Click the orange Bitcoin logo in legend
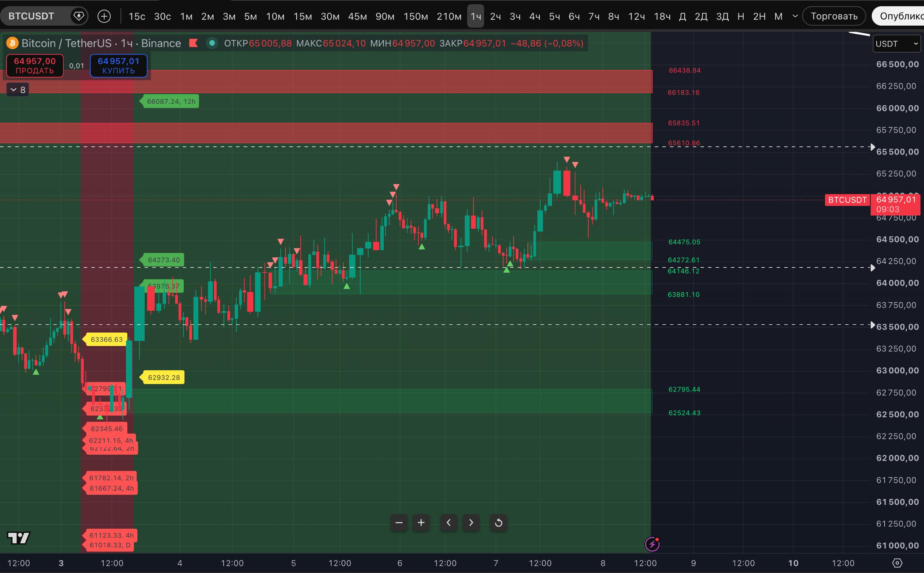924x573 pixels. [x=12, y=43]
